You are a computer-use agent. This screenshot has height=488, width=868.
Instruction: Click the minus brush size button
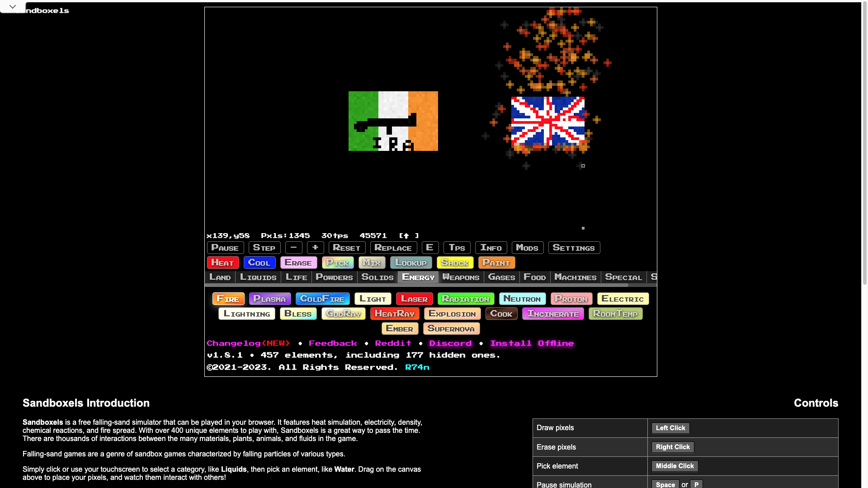[x=293, y=248]
